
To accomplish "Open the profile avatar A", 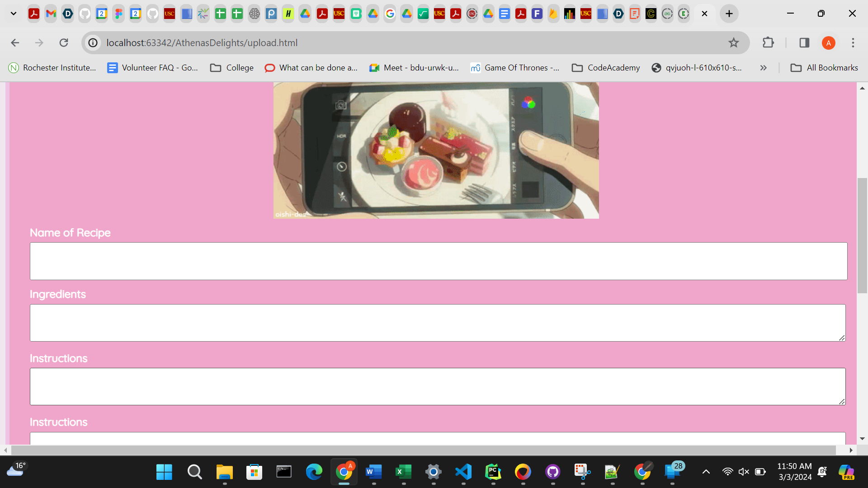I will (828, 42).
